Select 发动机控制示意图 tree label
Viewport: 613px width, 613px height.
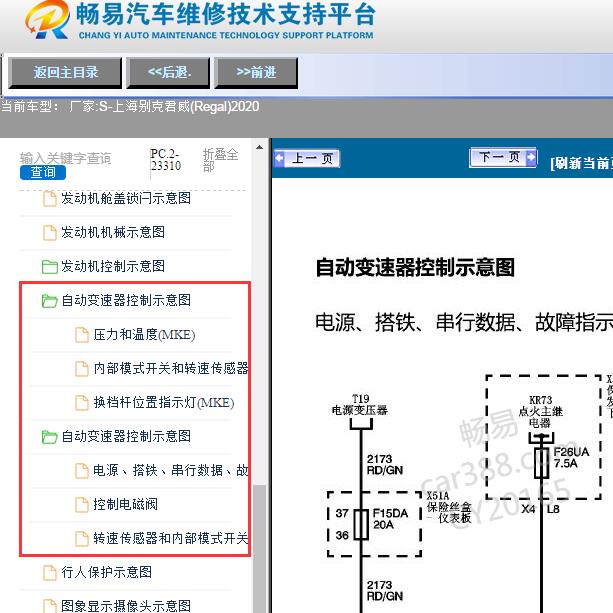[113, 266]
